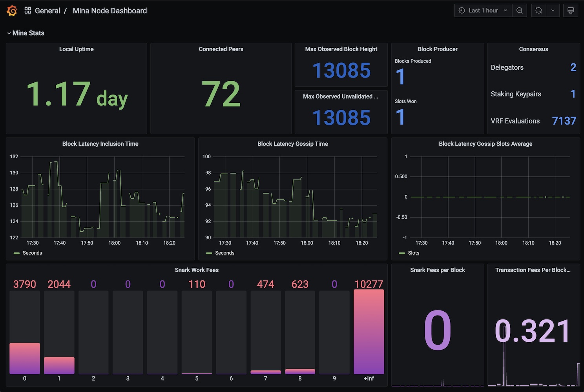
Task: Cycle view mode with the monitor icon
Action: pyautogui.click(x=571, y=11)
